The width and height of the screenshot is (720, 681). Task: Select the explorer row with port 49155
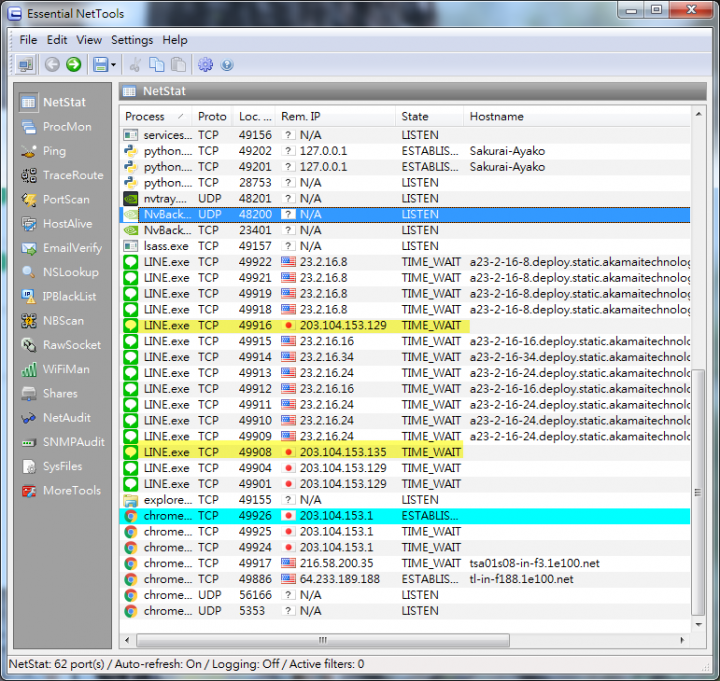[405, 500]
